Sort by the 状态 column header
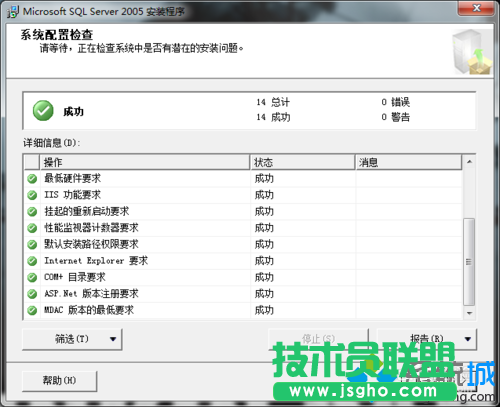 (302, 162)
